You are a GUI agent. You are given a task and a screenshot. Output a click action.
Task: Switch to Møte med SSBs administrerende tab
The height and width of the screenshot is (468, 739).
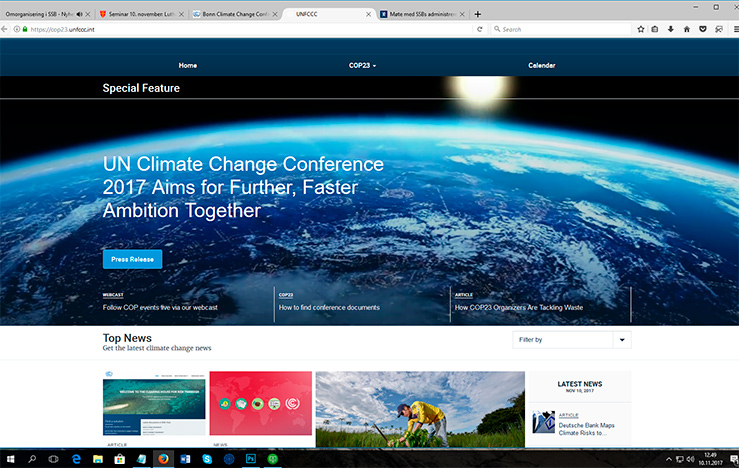coord(422,14)
